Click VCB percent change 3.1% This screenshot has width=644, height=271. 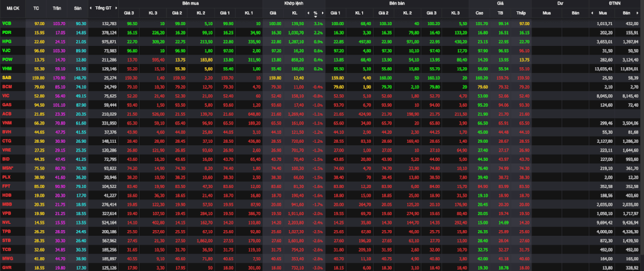click(x=318, y=23)
